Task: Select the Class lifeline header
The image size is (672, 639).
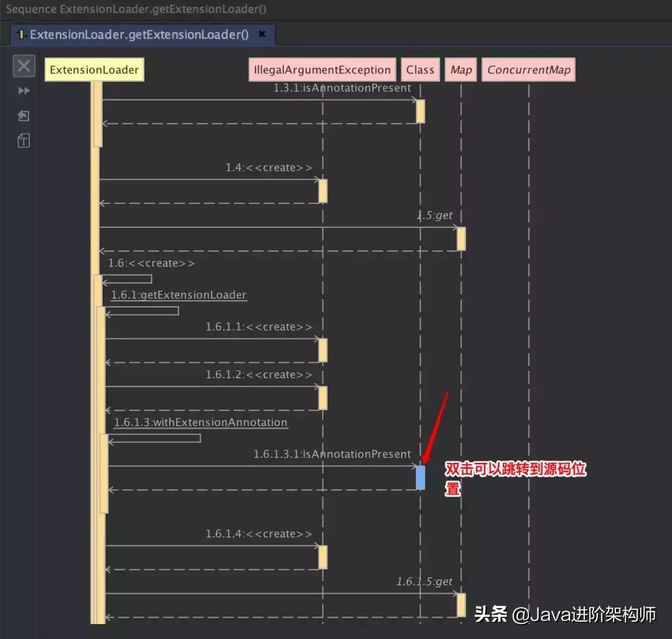Action: pos(420,70)
